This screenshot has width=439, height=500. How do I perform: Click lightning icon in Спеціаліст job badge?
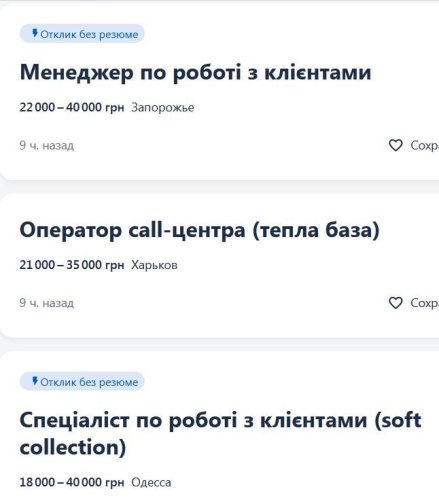(x=35, y=381)
